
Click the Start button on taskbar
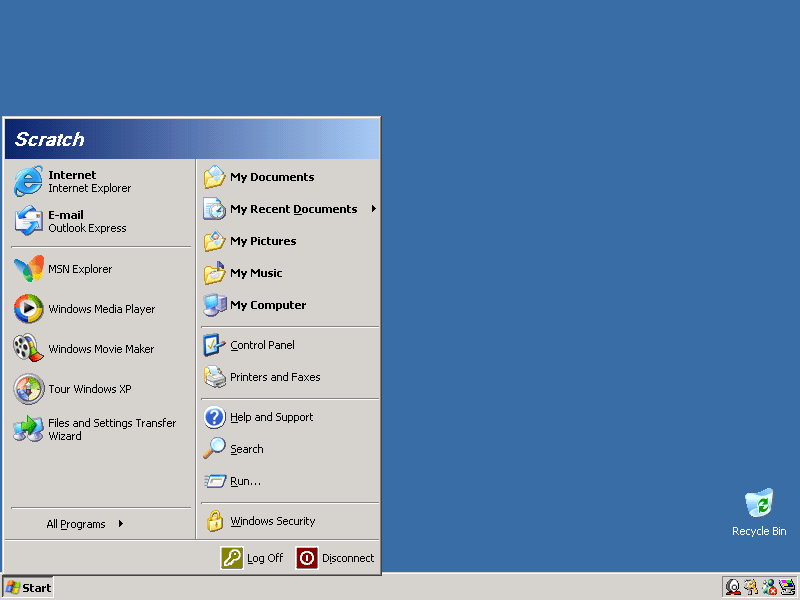tap(28, 587)
